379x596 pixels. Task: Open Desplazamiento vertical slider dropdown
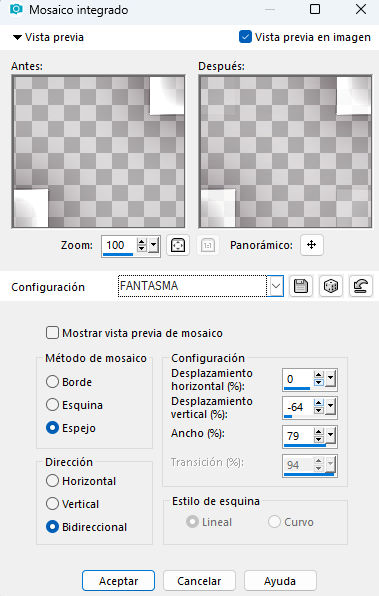[x=330, y=407]
